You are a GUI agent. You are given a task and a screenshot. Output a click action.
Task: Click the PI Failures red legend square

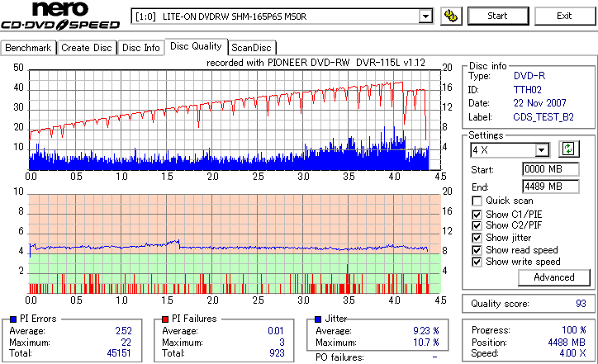coord(164,319)
